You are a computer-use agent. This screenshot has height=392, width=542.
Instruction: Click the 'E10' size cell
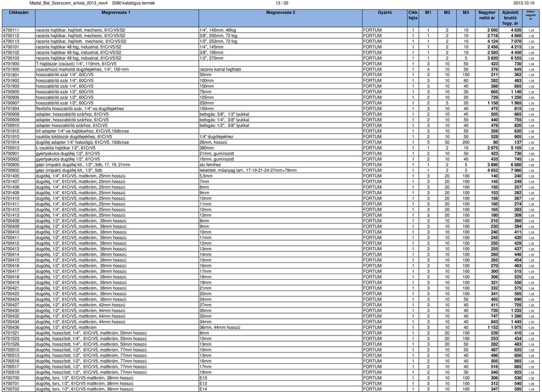[203, 378]
